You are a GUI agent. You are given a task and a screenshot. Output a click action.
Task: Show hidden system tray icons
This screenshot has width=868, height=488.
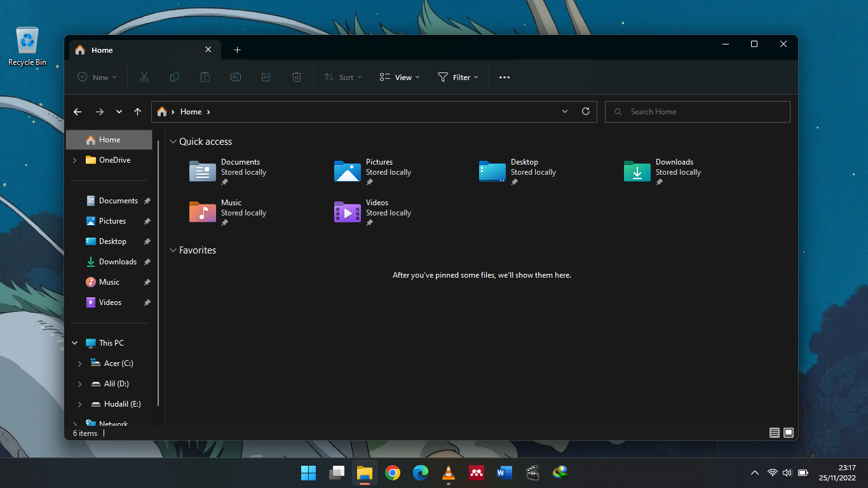point(755,473)
